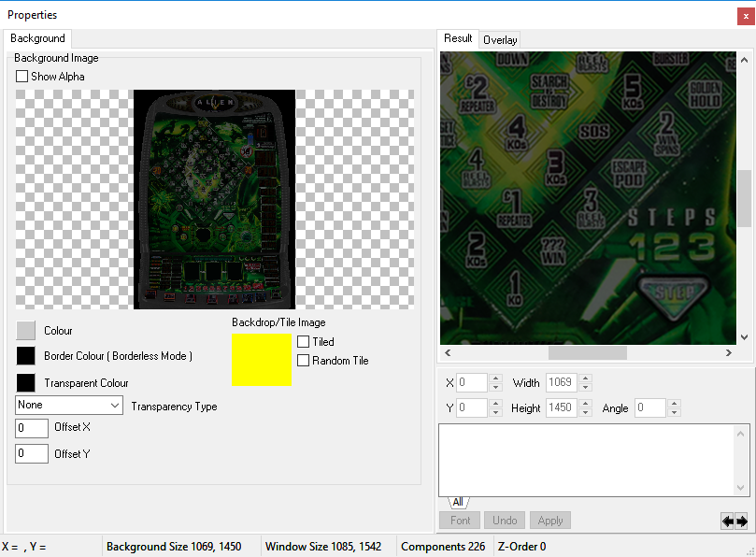
Task: Decrease X value with down spinner
Action: pos(495,387)
